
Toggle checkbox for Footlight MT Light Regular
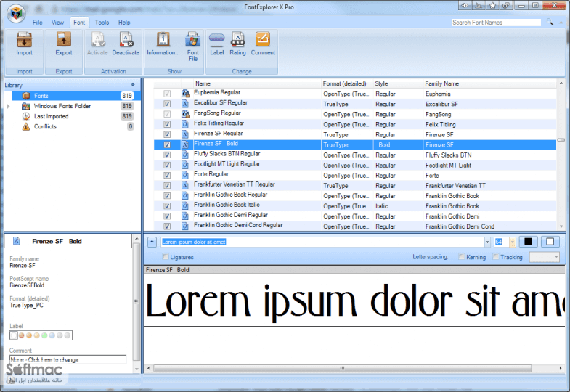[x=167, y=165]
